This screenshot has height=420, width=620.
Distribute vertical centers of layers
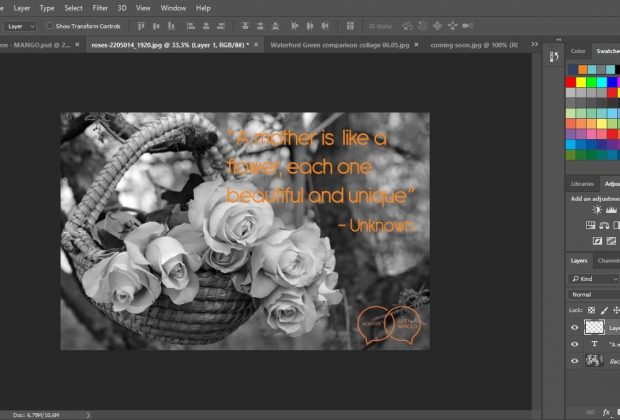260,26
